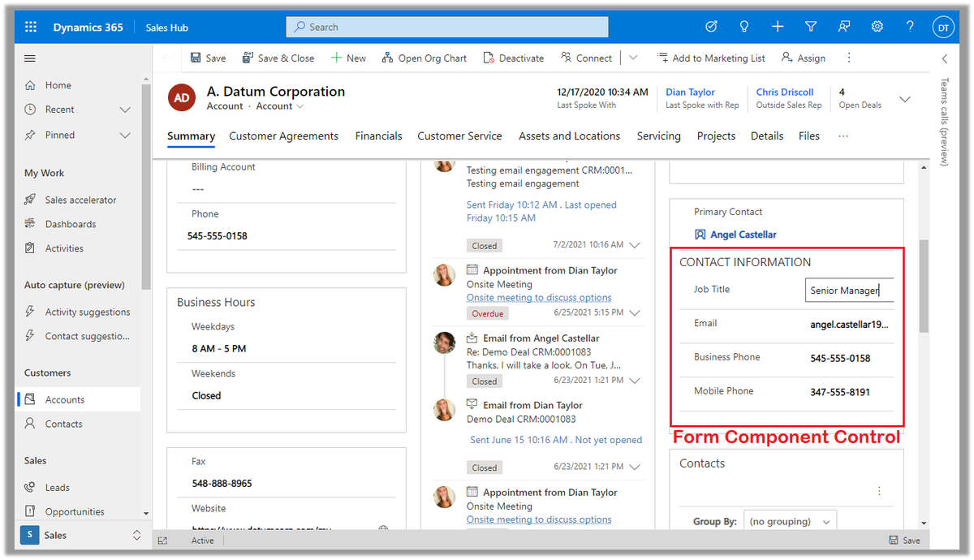Switch to the Summary tab
Viewport: 974px width, 560px height.
pos(191,136)
